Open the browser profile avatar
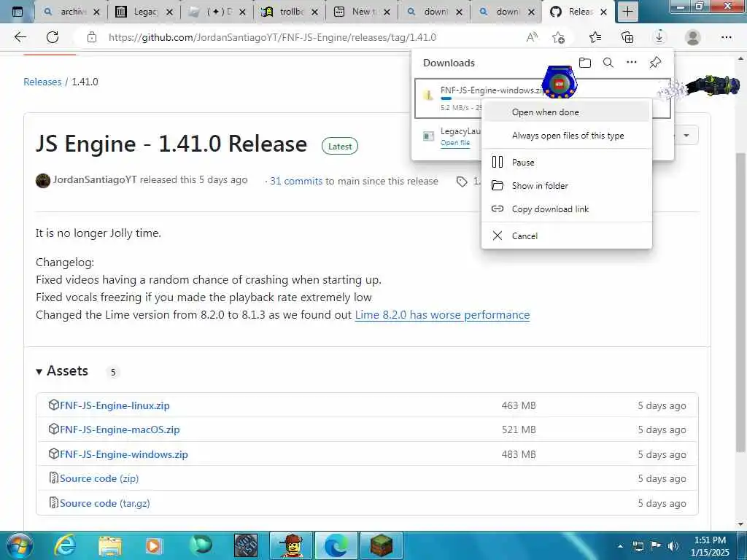Image resolution: width=747 pixels, height=560 pixels. point(693,37)
